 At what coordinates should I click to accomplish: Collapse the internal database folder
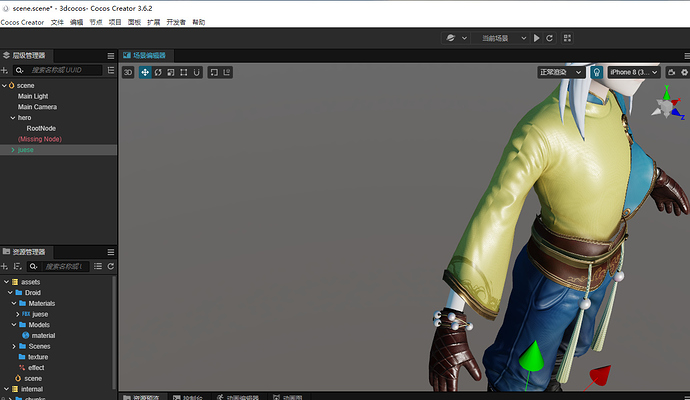(6, 389)
